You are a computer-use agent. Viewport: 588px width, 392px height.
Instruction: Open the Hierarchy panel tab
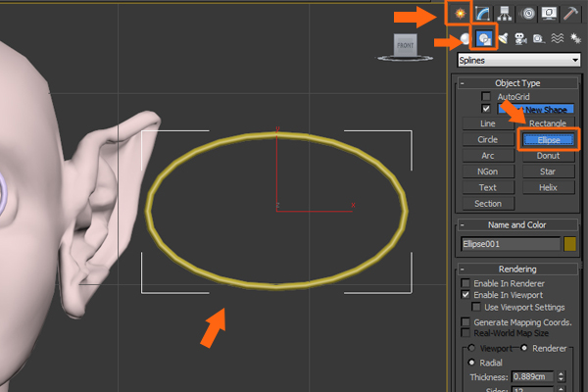tap(505, 14)
